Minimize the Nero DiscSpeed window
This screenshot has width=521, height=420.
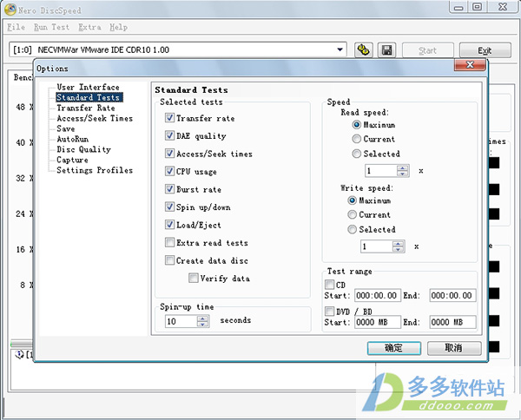click(x=458, y=7)
